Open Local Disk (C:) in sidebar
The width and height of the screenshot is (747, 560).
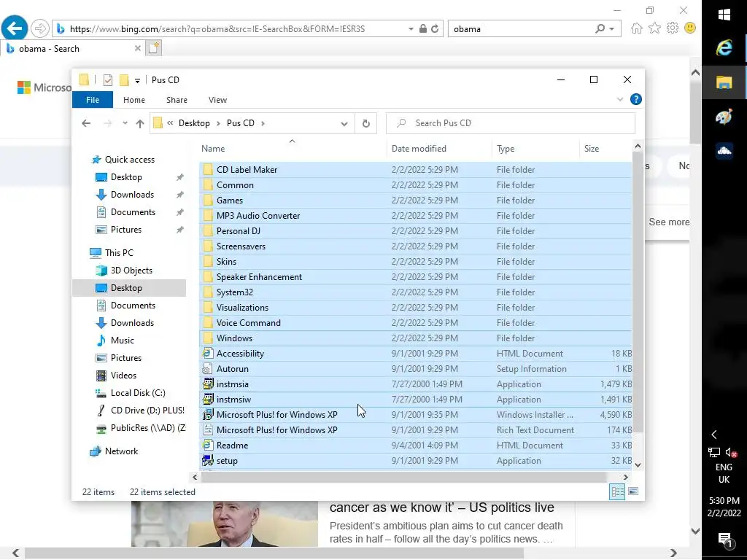138,393
